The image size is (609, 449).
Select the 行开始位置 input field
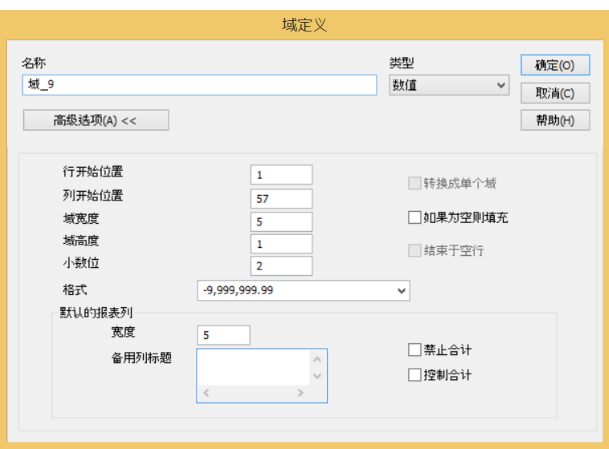(281, 175)
